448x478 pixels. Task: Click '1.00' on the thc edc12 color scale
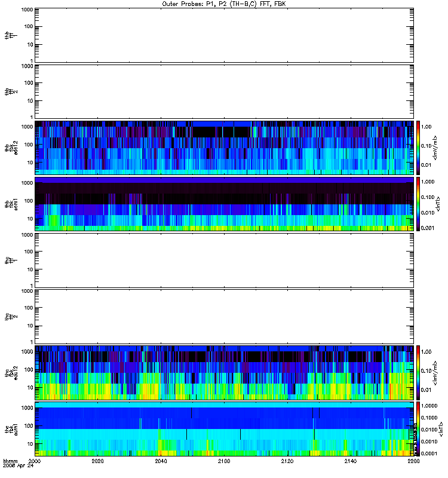point(426,352)
